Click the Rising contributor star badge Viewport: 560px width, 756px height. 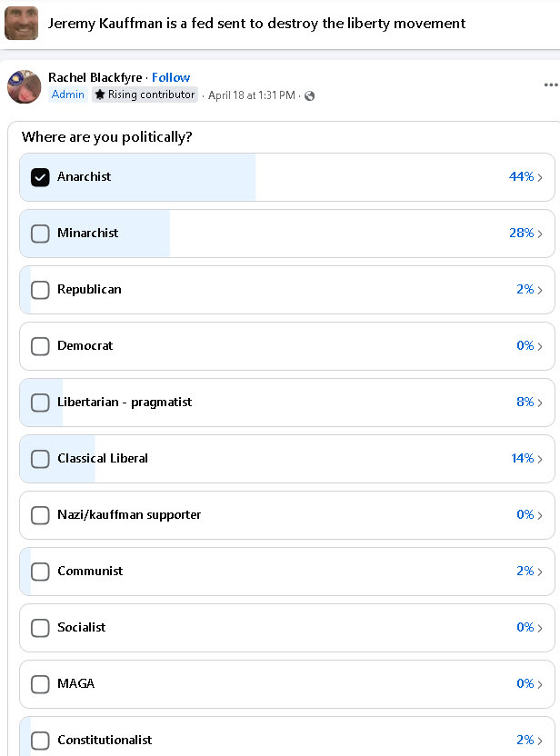coord(145,94)
